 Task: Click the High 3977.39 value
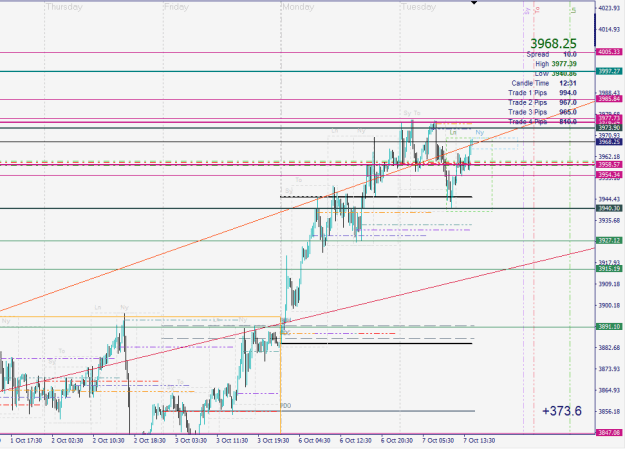564,64
